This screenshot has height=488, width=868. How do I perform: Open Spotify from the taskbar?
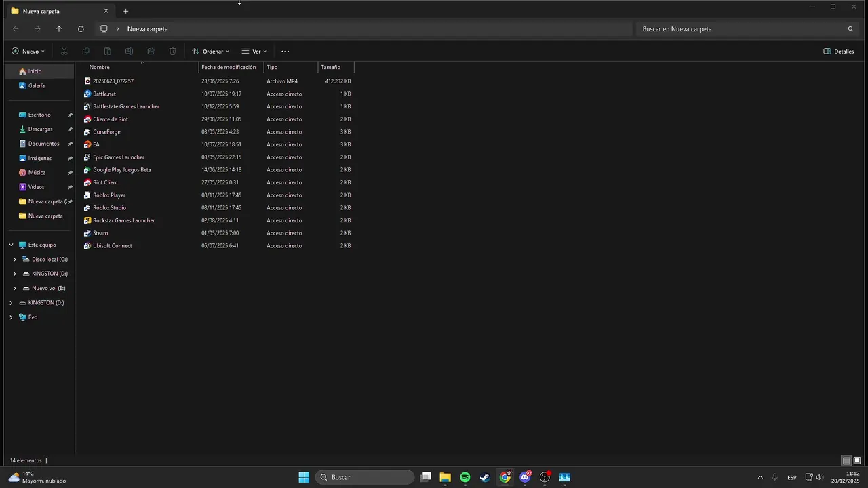[465, 477]
